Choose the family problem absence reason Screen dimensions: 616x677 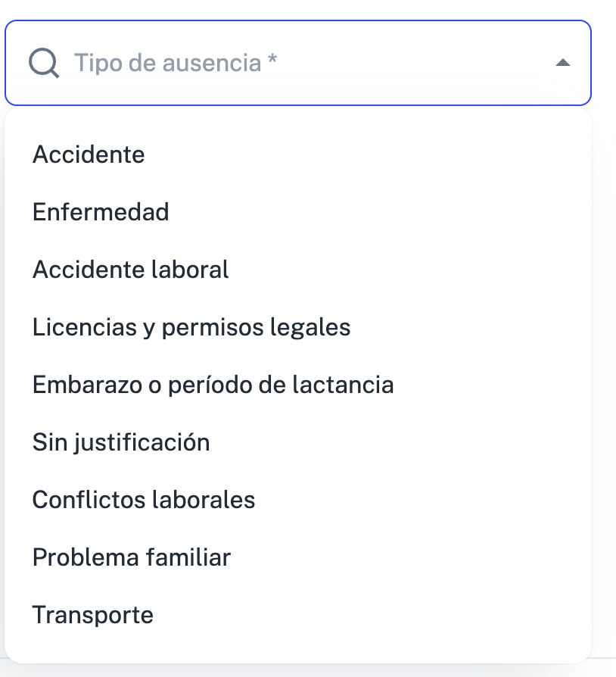click(297, 557)
